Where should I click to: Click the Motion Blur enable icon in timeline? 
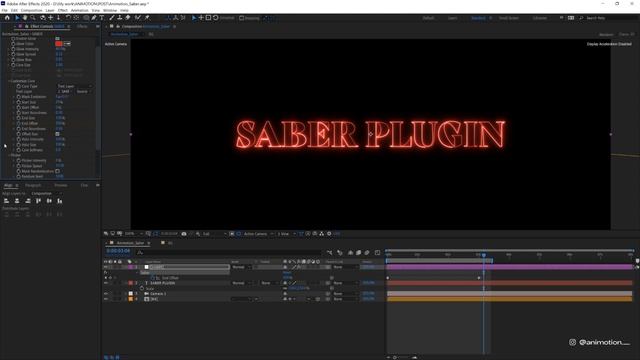(x=367, y=253)
